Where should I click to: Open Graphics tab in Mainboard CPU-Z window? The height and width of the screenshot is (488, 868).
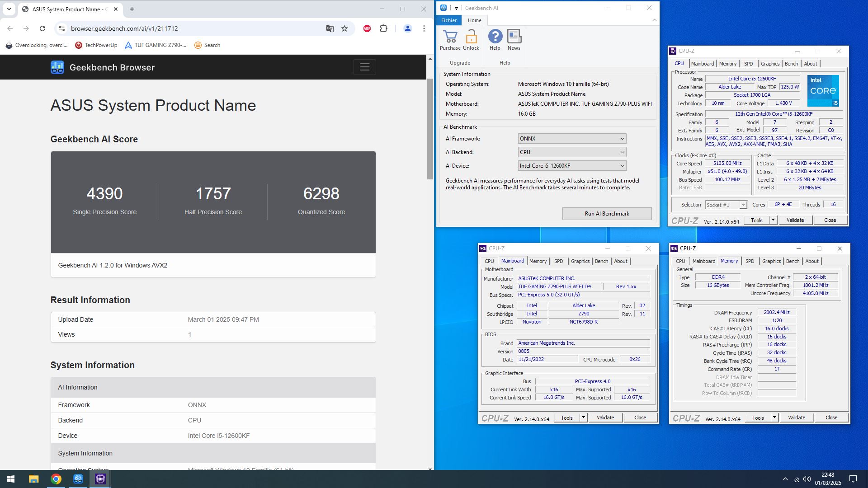pos(580,261)
